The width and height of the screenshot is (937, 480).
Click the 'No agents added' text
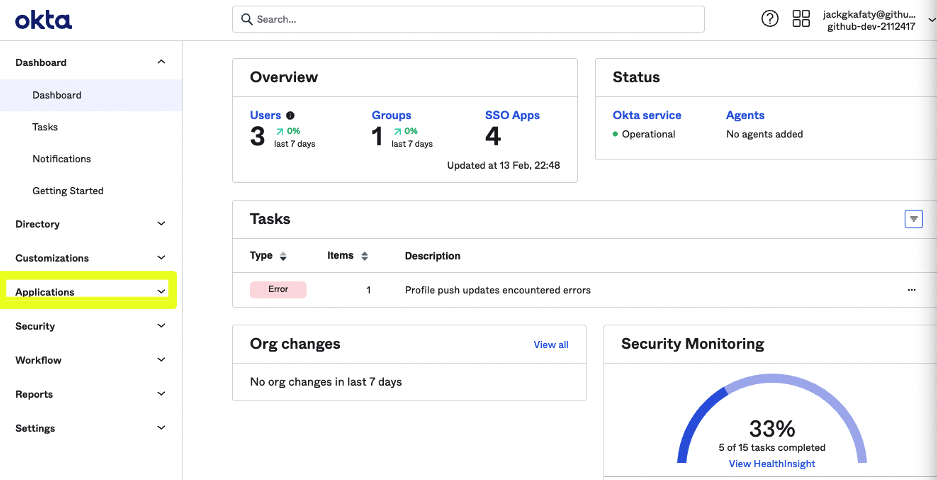click(x=764, y=134)
